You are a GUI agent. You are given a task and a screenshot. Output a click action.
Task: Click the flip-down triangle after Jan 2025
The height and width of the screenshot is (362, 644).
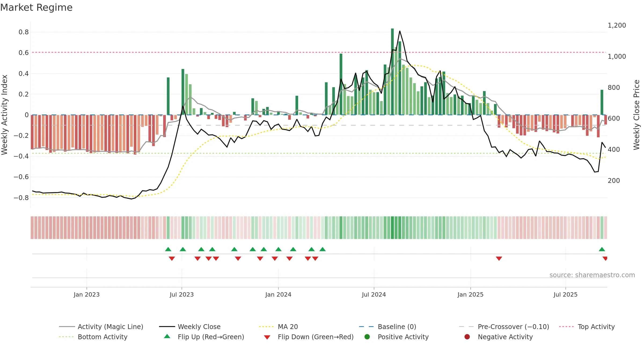499,258
